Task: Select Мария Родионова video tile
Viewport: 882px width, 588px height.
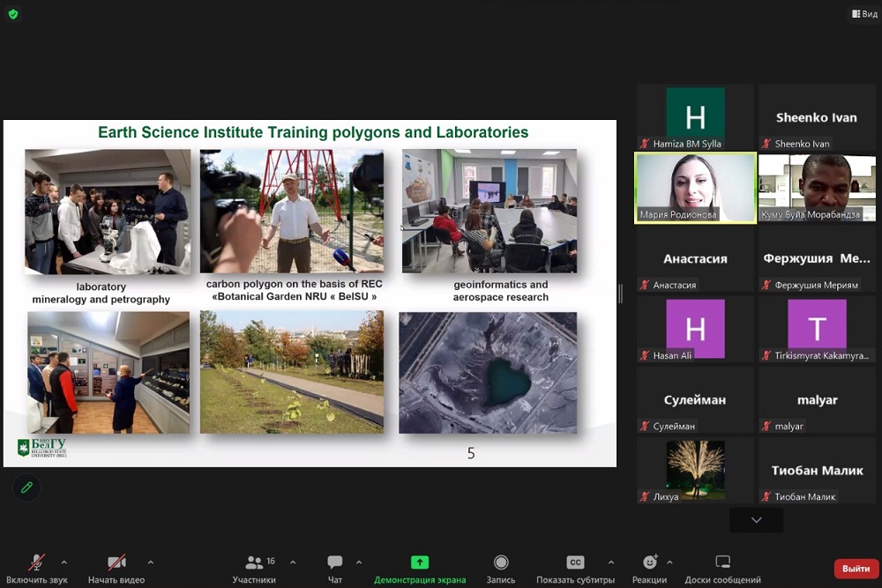Action: [695, 188]
